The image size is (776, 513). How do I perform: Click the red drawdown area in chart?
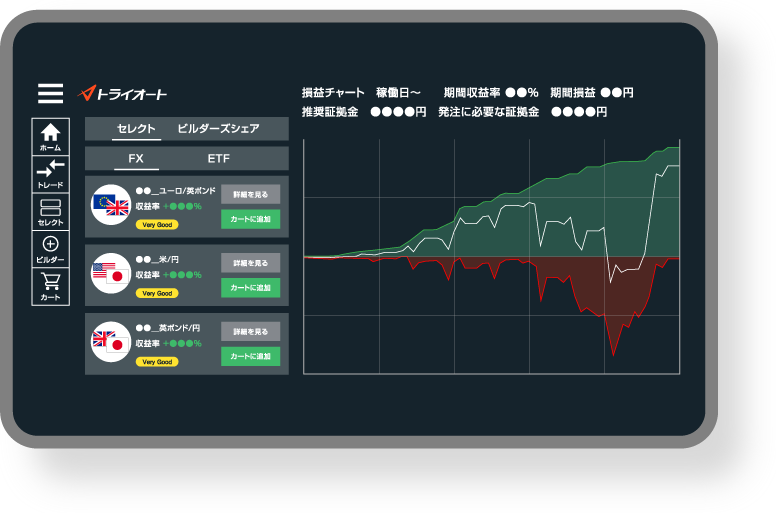pyautogui.click(x=600, y=290)
